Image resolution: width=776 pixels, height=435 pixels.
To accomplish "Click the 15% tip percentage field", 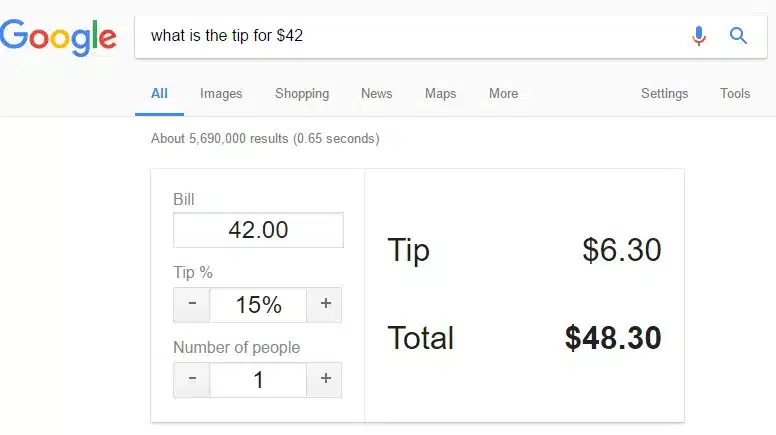I will point(258,305).
